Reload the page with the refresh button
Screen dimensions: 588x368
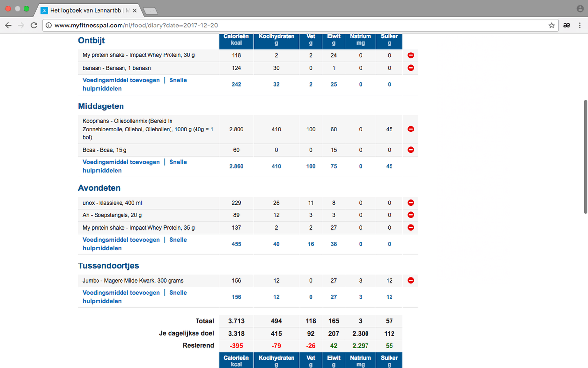tap(34, 26)
